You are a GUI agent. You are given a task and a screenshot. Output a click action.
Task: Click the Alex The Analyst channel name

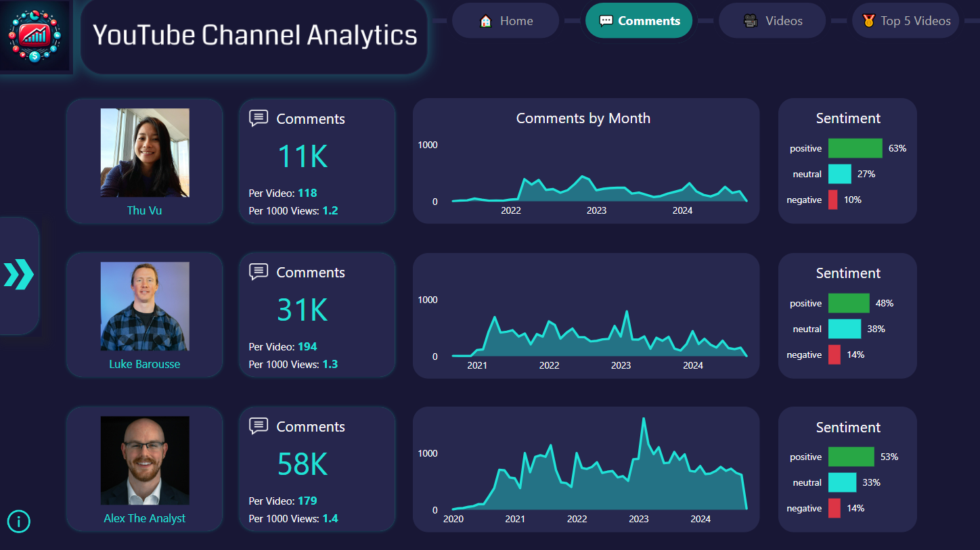(x=145, y=518)
